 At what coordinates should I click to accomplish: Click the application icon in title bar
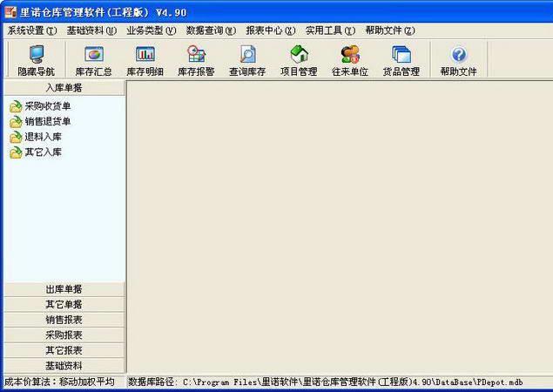point(10,12)
